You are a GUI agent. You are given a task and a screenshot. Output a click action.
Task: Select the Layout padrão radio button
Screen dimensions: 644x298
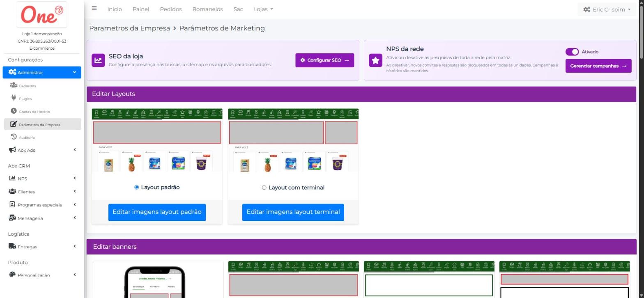(137, 187)
